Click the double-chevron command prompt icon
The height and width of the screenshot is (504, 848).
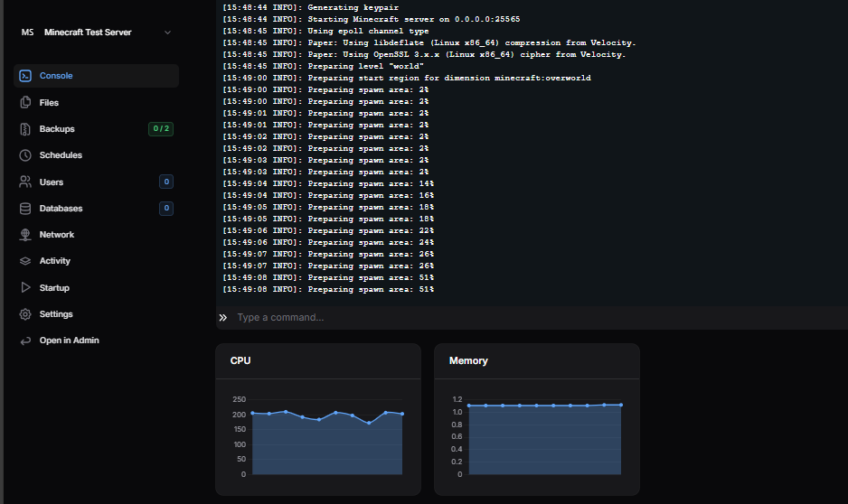(x=222, y=318)
